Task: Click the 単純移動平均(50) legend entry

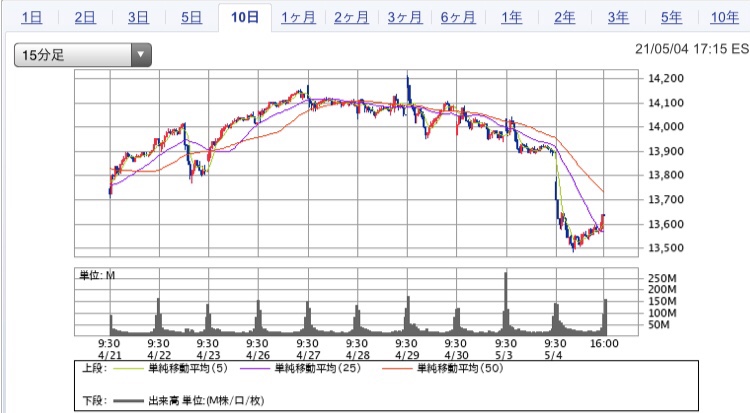Action: (x=460, y=368)
